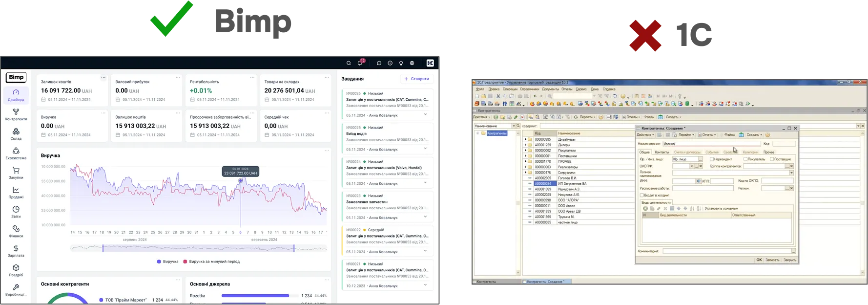Open Операции menu in 1C
This screenshot has width=868, height=305.
coord(510,89)
